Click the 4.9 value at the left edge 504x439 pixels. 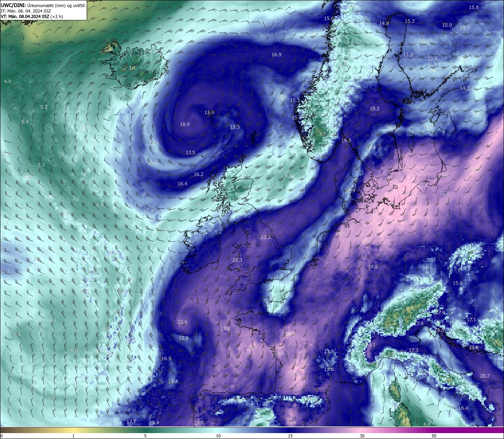tap(7, 81)
